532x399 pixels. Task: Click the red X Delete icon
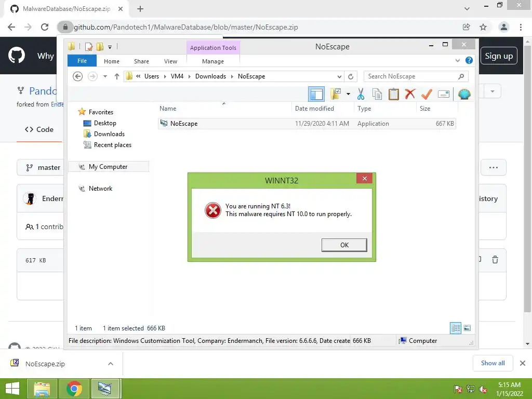coord(410,94)
